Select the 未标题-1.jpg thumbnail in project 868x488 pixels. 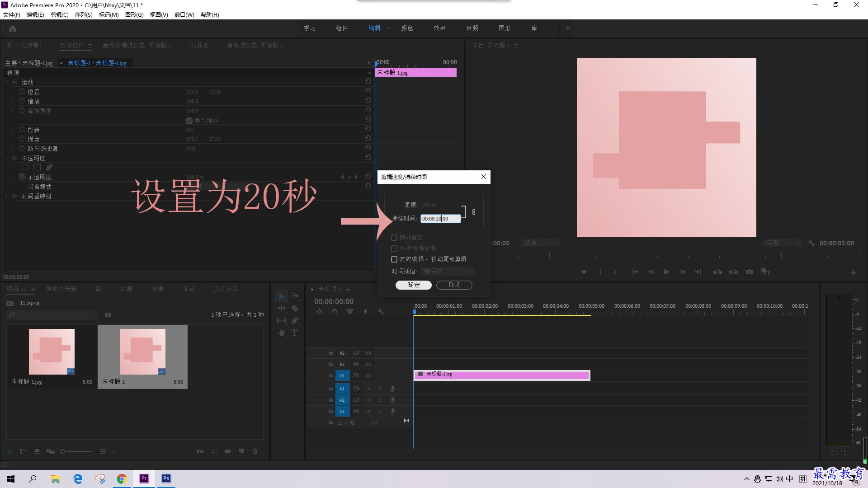tap(52, 352)
